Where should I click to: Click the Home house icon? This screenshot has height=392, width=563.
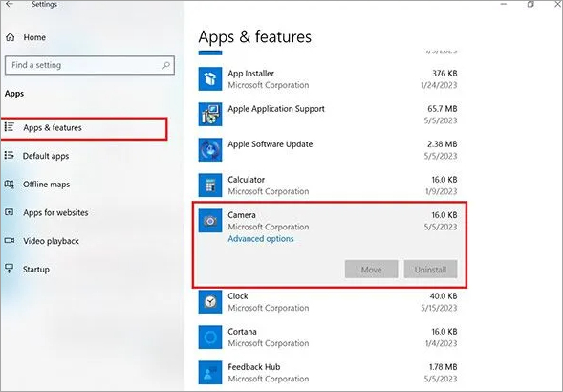click(11, 37)
